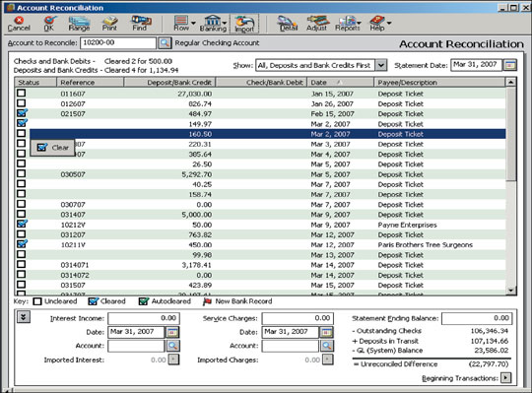Click the Statement Date field
Viewport: 532px width, 393px height.
476,65
